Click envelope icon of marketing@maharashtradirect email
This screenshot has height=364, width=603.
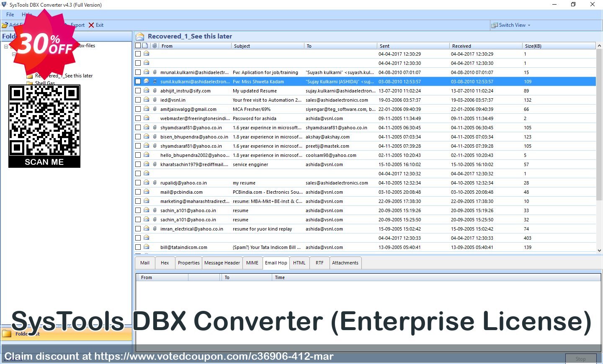(146, 201)
